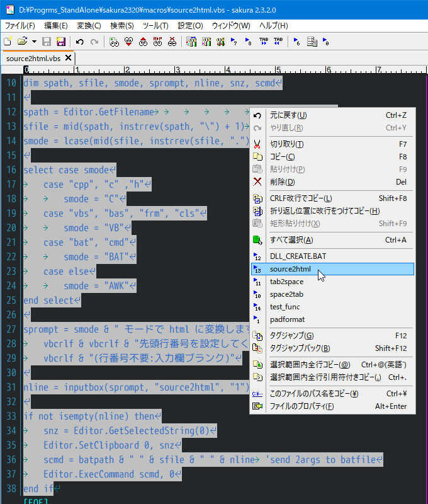
Task: Run space2tab macro from context menu
Action: pyautogui.click(x=332, y=294)
